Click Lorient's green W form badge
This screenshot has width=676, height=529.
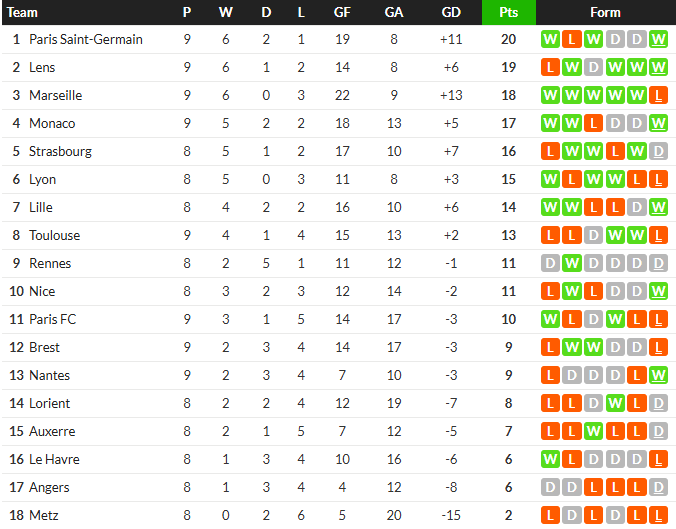[615, 404]
